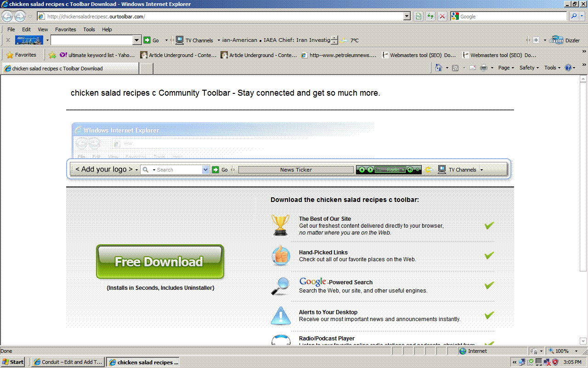The height and width of the screenshot is (368, 588).
Task: Open the toolbar search box dropdown arrow
Action: pos(136,40)
